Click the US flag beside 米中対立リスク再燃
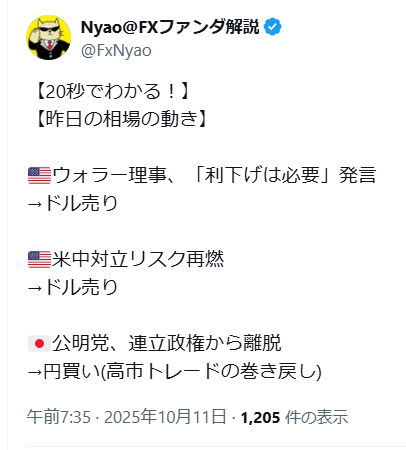 pyautogui.click(x=39, y=260)
